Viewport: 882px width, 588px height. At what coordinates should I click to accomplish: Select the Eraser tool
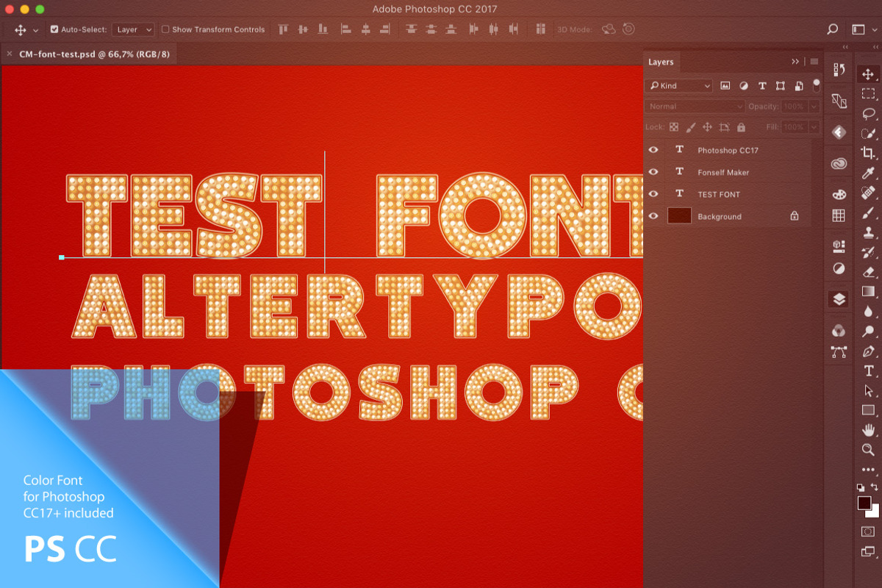click(x=868, y=272)
